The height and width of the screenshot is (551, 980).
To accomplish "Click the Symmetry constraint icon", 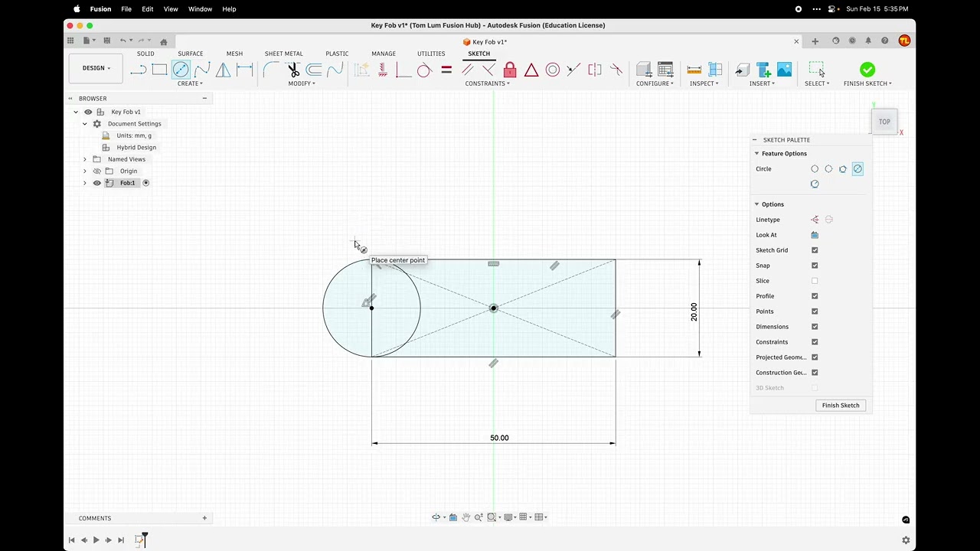I will point(595,70).
